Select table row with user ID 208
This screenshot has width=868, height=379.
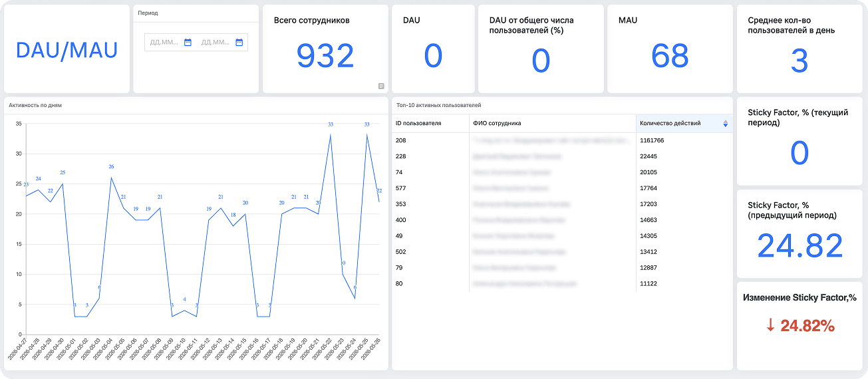(562, 140)
